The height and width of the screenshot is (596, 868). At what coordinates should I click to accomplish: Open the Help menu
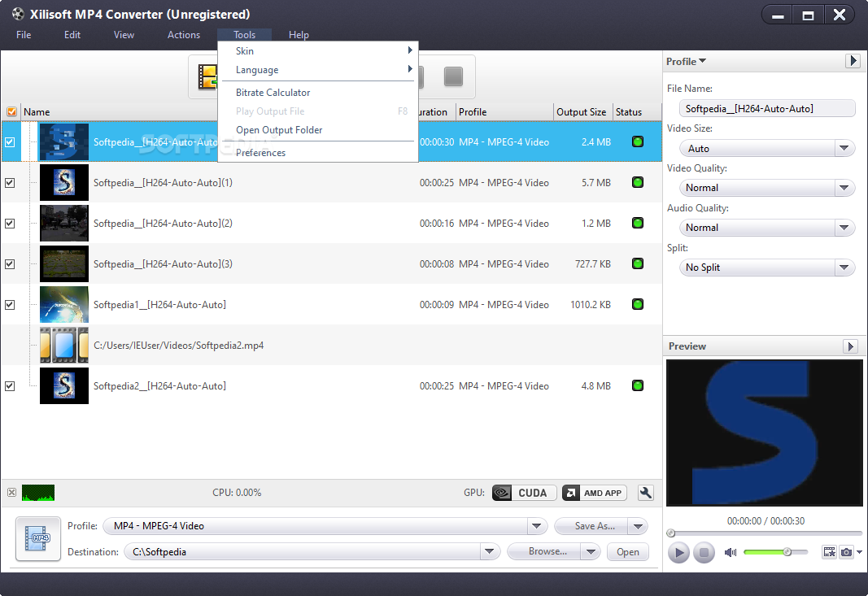click(x=299, y=35)
